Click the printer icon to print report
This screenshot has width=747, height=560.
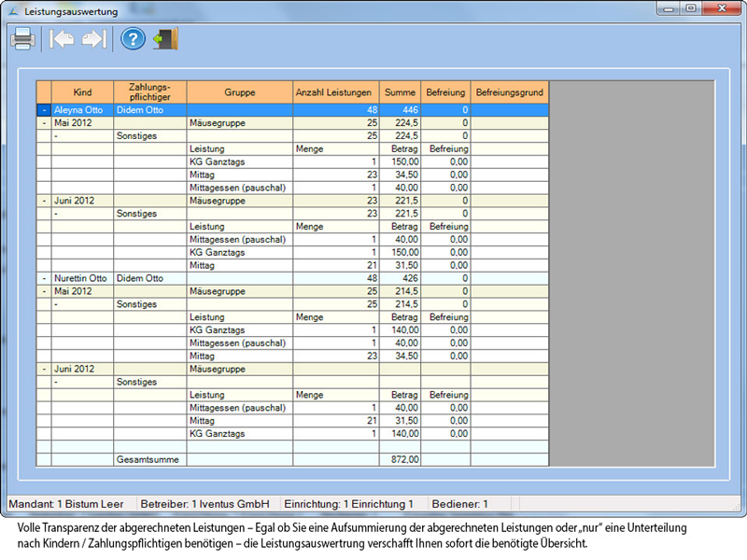click(x=23, y=39)
